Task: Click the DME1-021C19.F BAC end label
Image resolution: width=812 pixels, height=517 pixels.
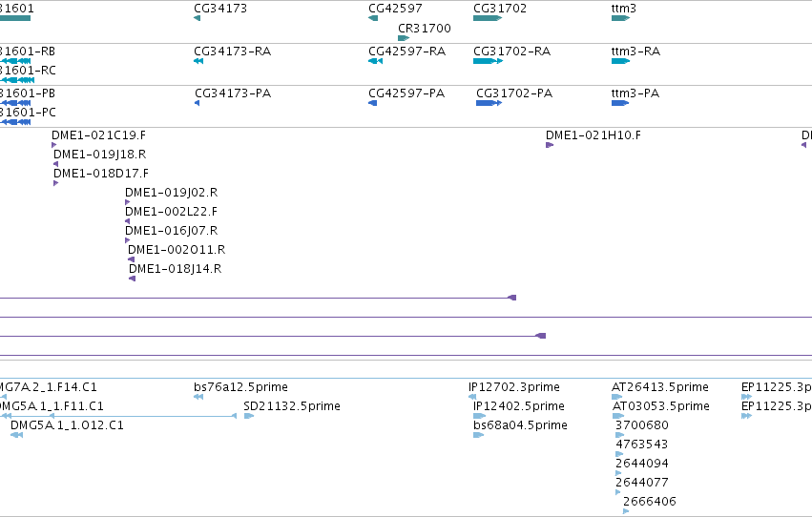Action: pos(98,135)
